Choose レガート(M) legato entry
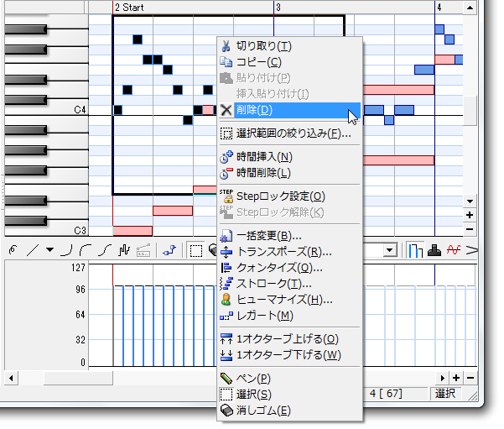Image resolution: width=504 pixels, height=429 pixels. click(x=289, y=316)
